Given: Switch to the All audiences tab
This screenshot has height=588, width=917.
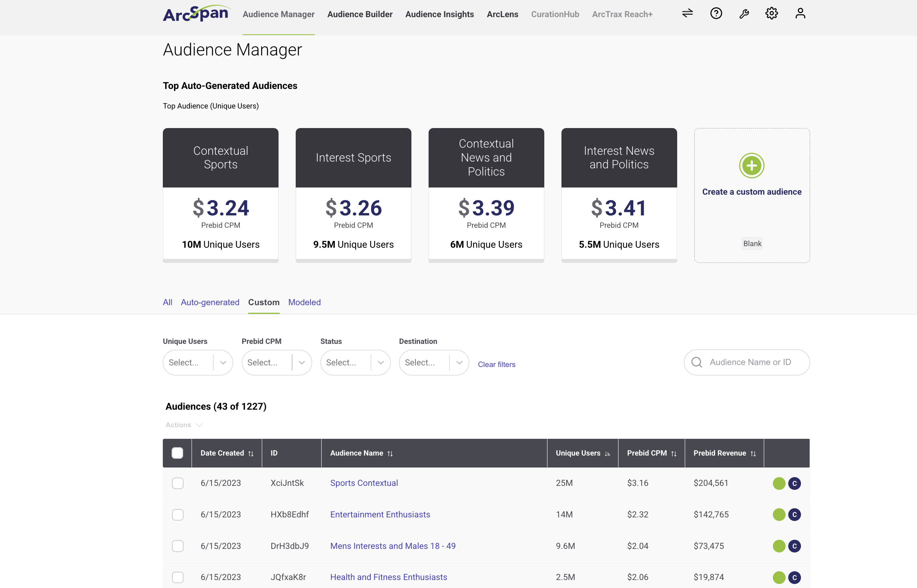Looking at the screenshot, I should 167,302.
